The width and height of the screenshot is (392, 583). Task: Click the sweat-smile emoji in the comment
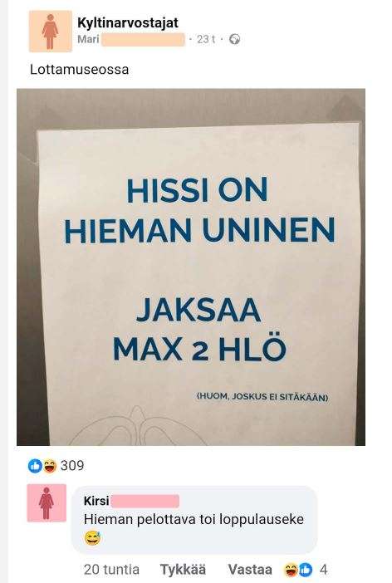92,538
